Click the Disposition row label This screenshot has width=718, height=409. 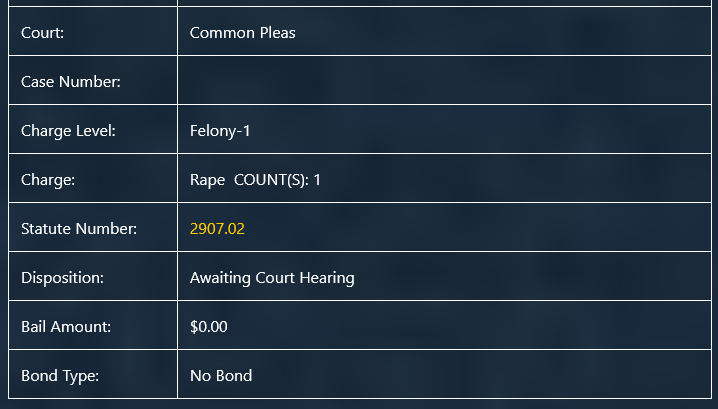click(x=62, y=278)
